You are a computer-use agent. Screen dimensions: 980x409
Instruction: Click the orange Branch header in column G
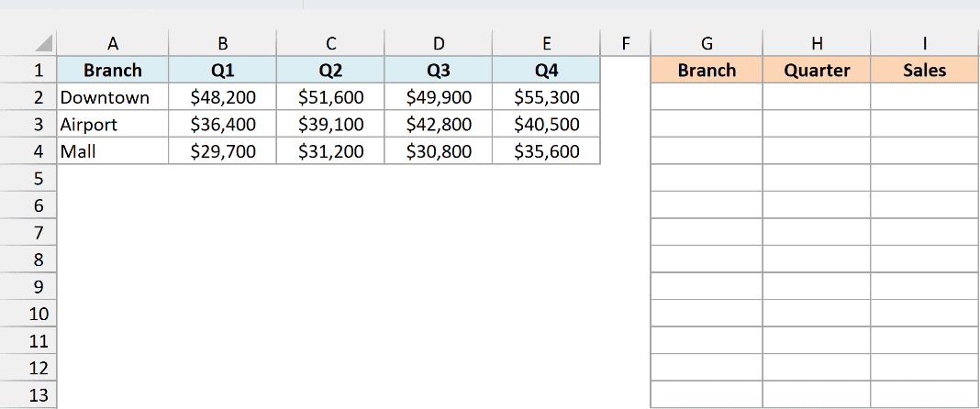pyautogui.click(x=707, y=70)
